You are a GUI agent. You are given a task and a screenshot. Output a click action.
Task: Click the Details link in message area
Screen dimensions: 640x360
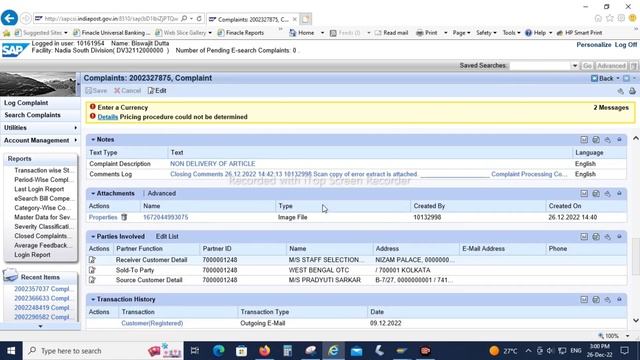pyautogui.click(x=108, y=117)
